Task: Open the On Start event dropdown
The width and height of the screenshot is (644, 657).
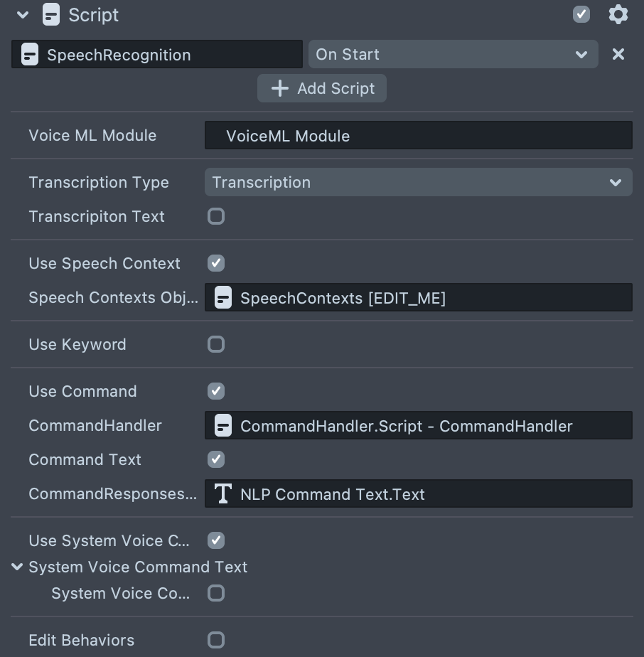Action: 453,55
